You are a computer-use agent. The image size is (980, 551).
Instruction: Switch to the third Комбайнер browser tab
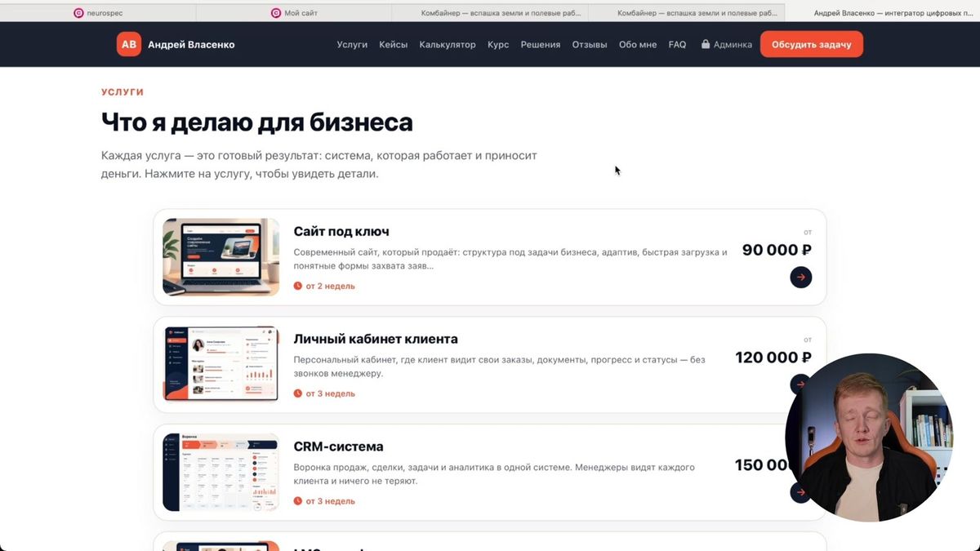[490, 13]
